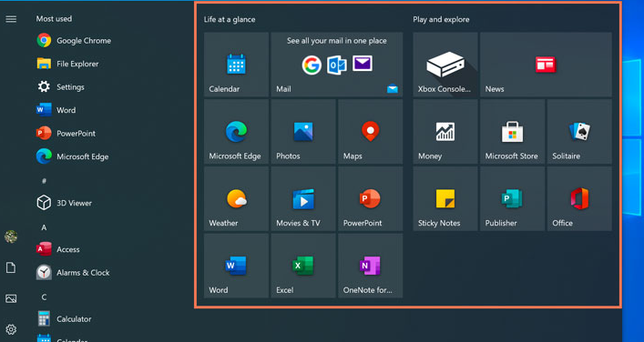Open the Sticky Notes tile
This screenshot has width=644, height=342.
pos(445,198)
